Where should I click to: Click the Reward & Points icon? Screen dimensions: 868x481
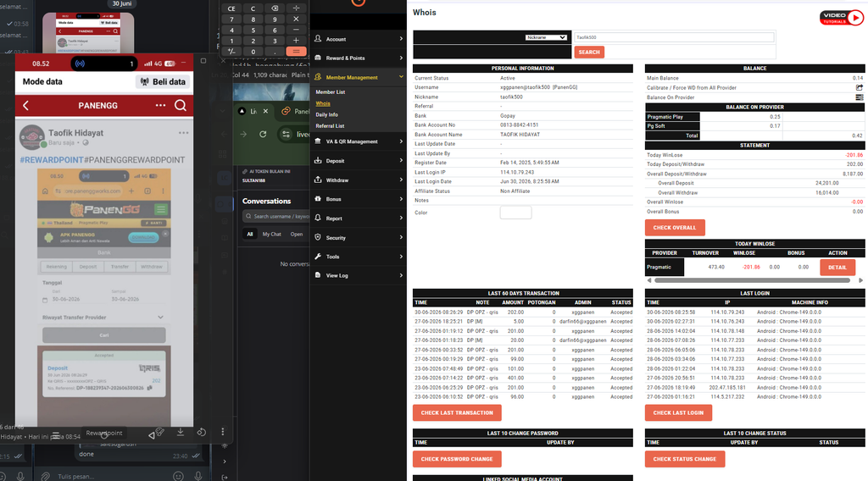318,58
